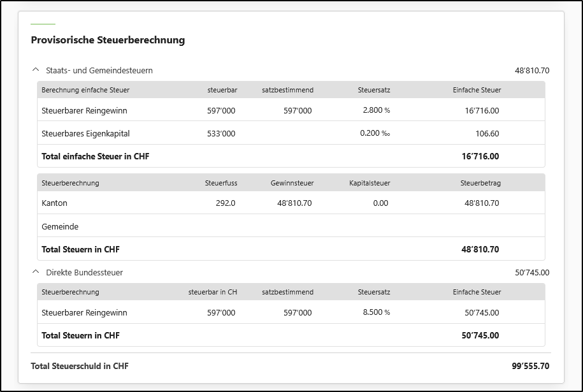Collapse the Staats- und Gemeindesteuern section chevron
Image resolution: width=583 pixels, height=392 pixels.
tap(34, 70)
